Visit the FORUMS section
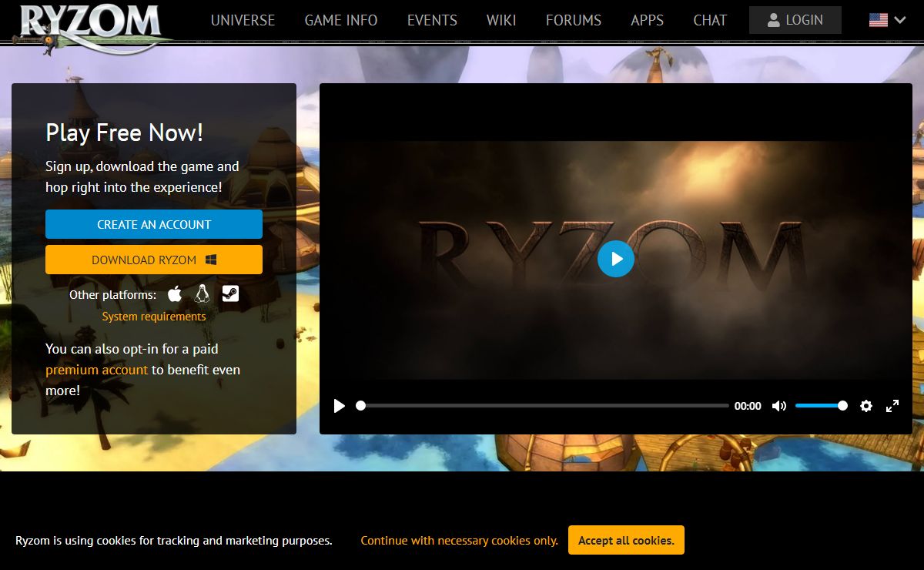Viewport: 924px width, 570px height. pyautogui.click(x=574, y=21)
